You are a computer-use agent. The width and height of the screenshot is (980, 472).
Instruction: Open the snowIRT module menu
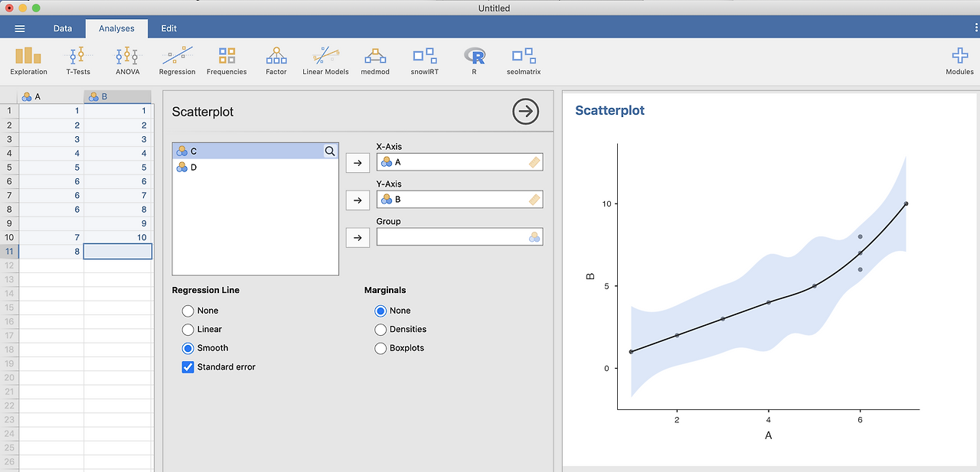(x=424, y=60)
